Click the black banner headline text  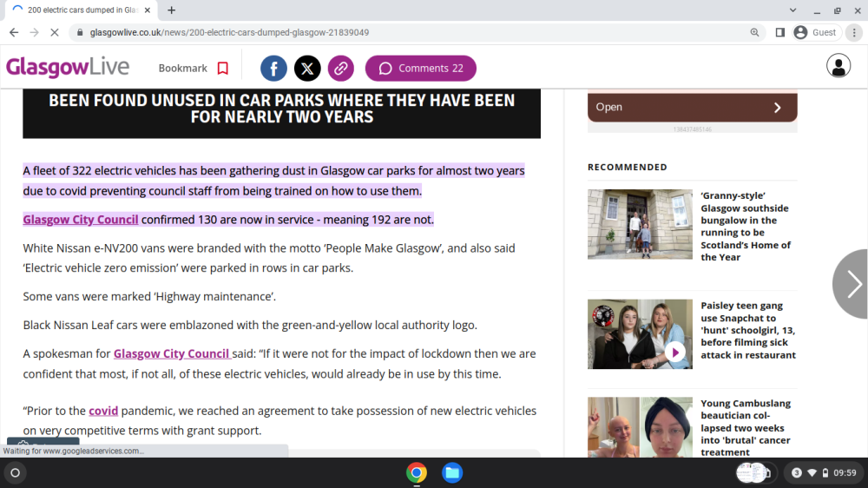click(282, 109)
